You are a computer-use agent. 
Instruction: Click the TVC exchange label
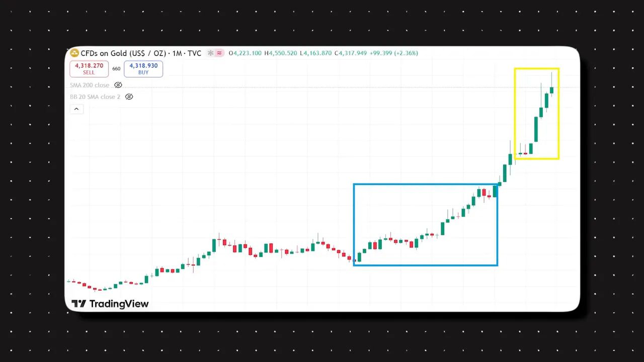click(195, 53)
